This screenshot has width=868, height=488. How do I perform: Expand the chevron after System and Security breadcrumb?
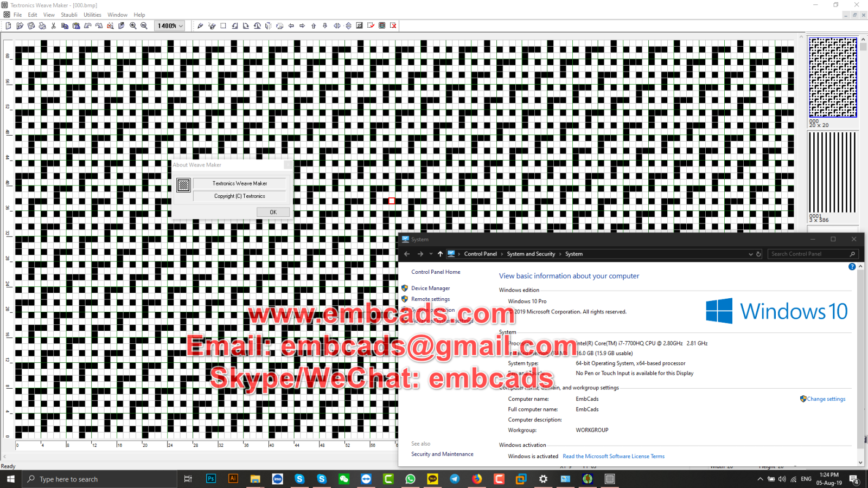(560, 254)
